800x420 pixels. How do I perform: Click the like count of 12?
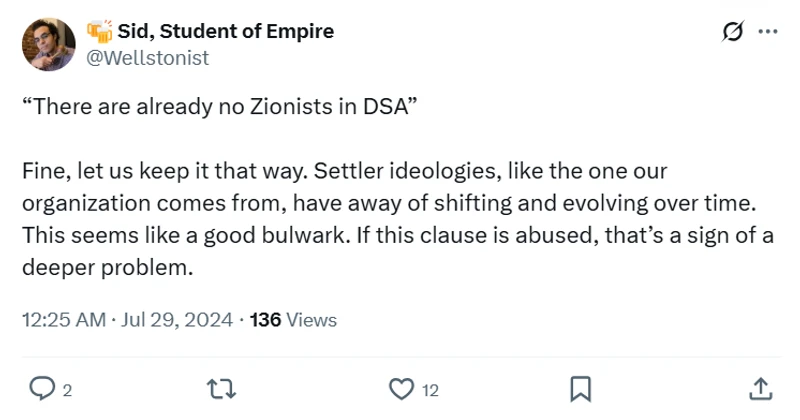430,390
